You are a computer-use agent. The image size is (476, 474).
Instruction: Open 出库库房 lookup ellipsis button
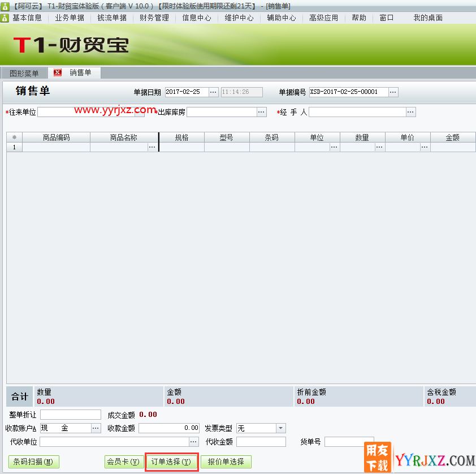(261, 112)
